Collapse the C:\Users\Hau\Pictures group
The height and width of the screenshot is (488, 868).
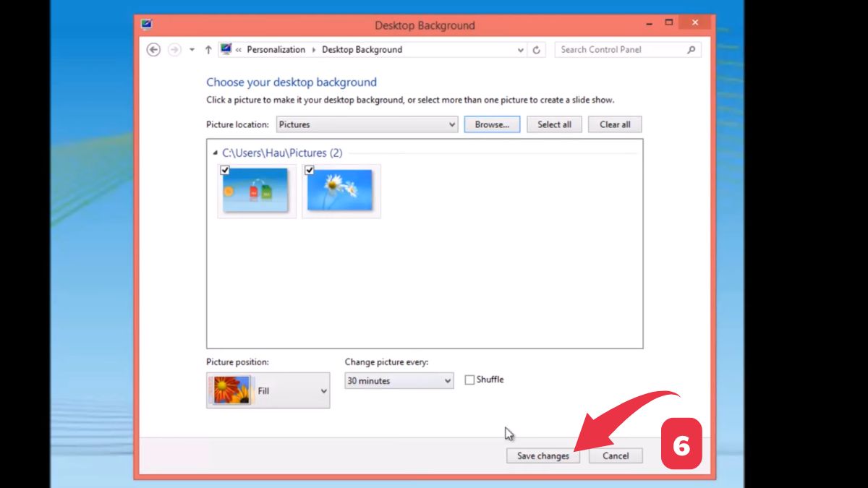(214, 153)
